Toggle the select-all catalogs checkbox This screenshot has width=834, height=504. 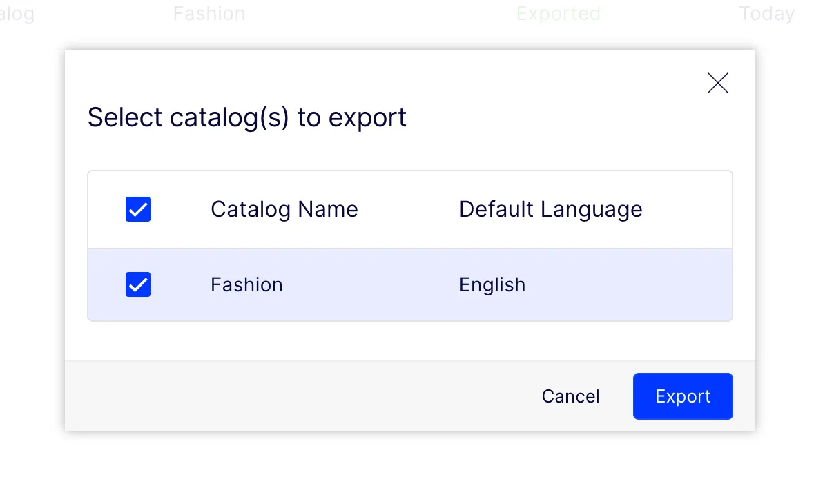[138, 209]
